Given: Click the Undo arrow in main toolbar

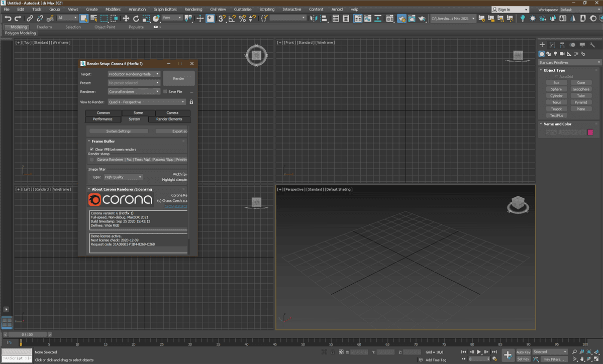Looking at the screenshot, I should 8,18.
